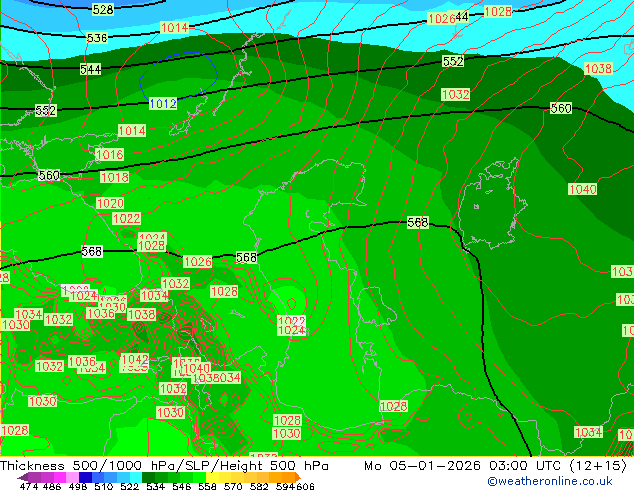Click the orange right arrow of legend bar
634x490 pixels.
click(x=298, y=477)
